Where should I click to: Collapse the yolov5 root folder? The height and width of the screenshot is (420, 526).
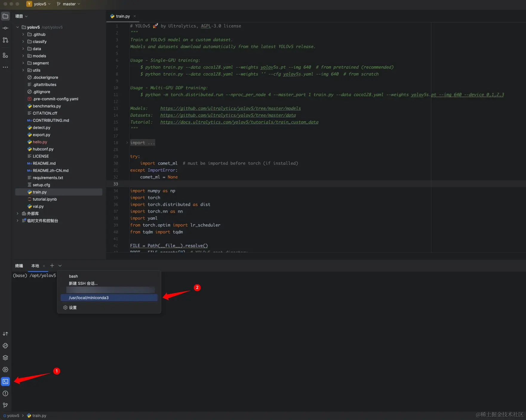18,27
